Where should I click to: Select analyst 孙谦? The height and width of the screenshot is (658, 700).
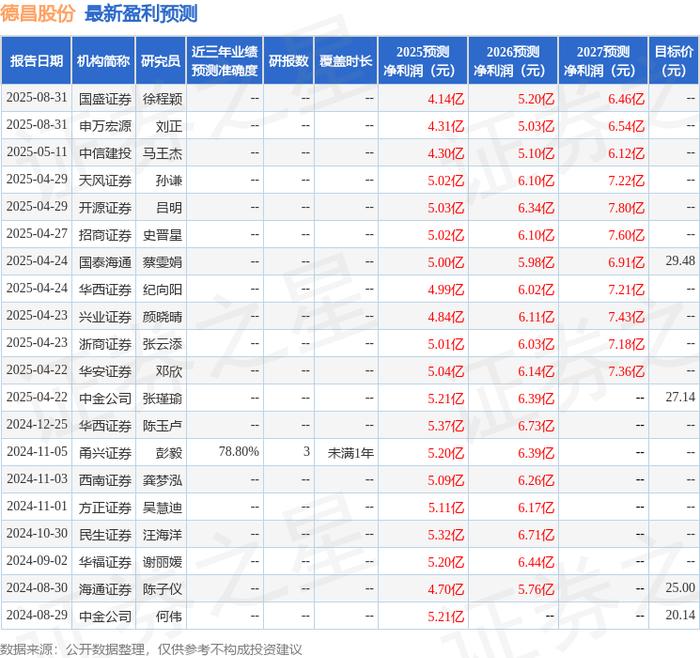(169, 181)
